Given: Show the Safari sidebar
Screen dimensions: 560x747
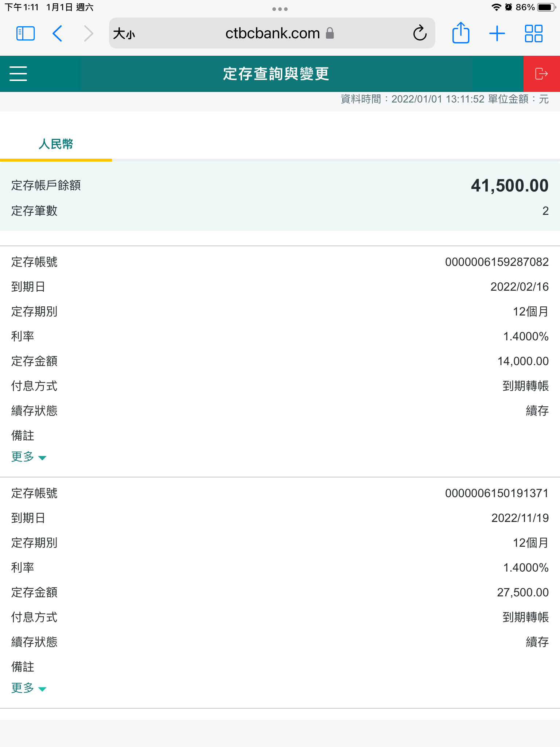Looking at the screenshot, I should (x=26, y=34).
